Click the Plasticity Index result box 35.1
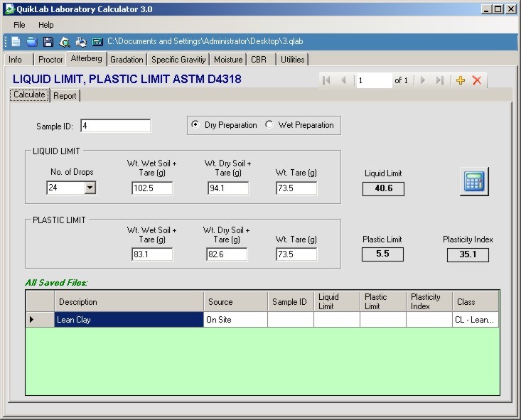The height and width of the screenshot is (420, 521). (x=468, y=255)
